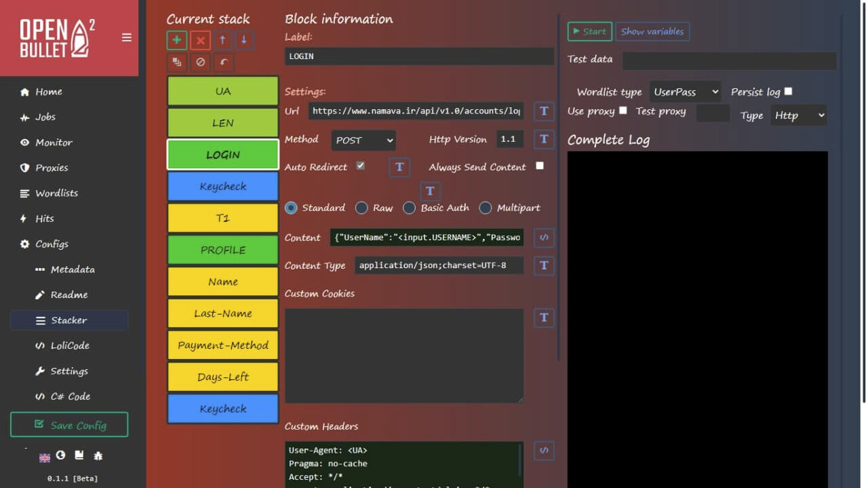868x488 pixels.
Task: Click the undo arrow icon in stack toolbar
Action: click(x=223, y=62)
